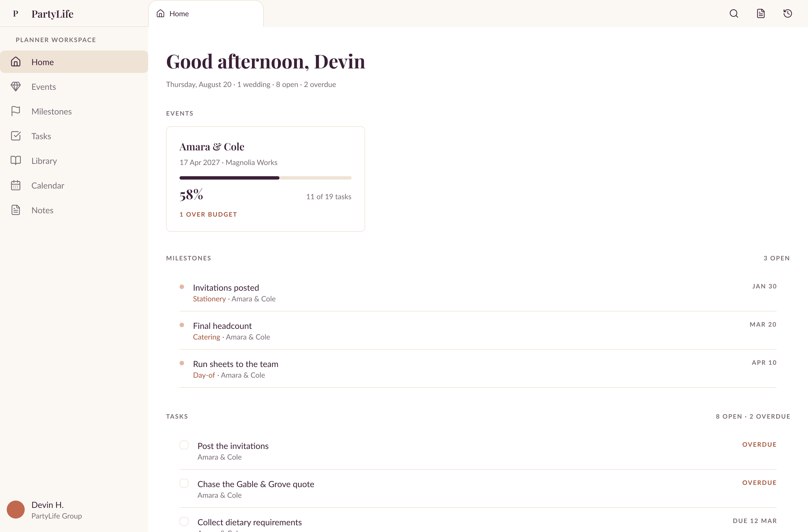Check off Post the invitations task
The image size is (808, 532).
pyautogui.click(x=184, y=445)
